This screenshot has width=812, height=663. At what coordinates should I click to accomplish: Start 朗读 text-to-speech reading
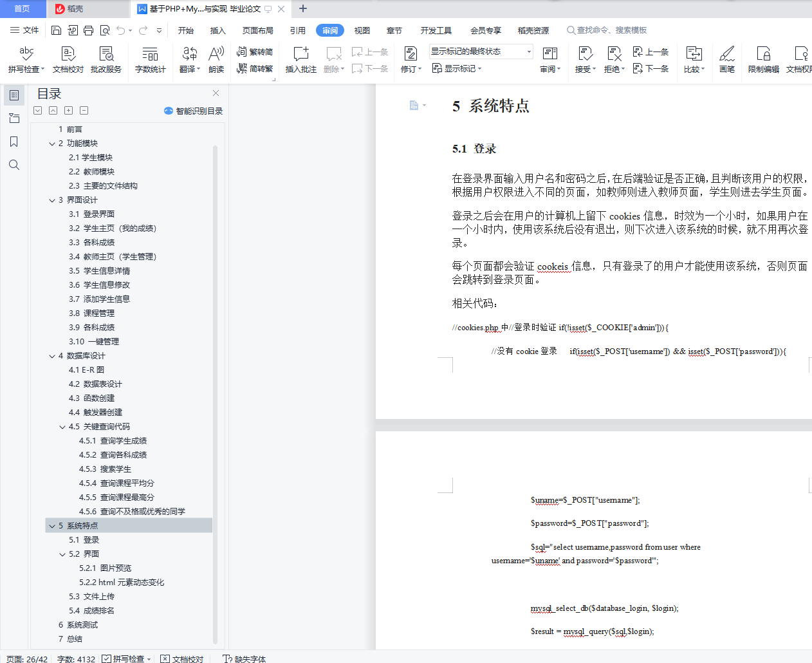point(216,59)
